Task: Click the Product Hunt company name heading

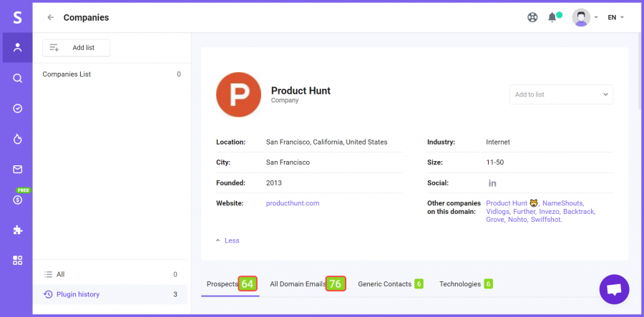Action: pos(301,91)
